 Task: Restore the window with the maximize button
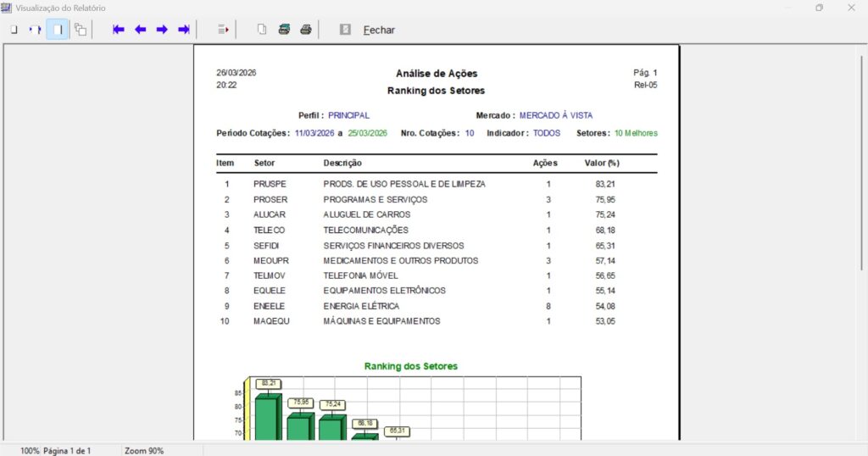point(819,8)
